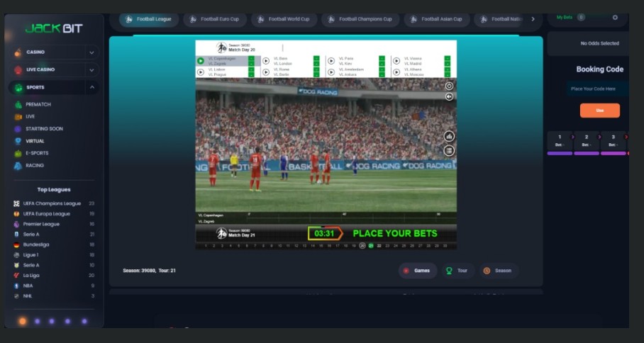This screenshot has width=644, height=343.
Task: Open the E-Sports sidebar item
Action: (36, 153)
